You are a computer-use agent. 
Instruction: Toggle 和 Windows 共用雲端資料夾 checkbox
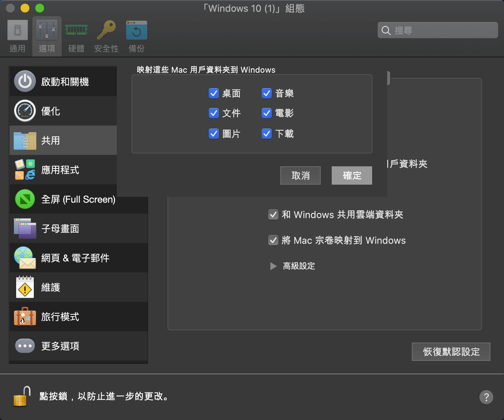273,214
